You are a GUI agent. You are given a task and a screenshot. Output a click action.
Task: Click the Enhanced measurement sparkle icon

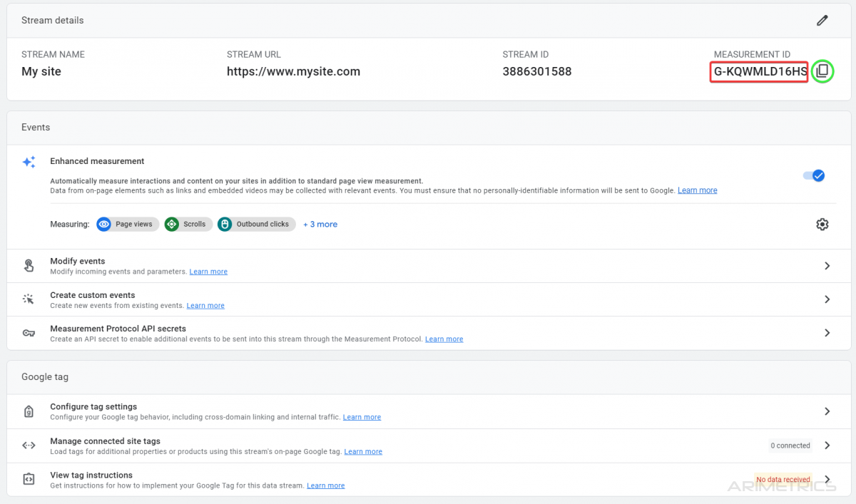pos(29,163)
